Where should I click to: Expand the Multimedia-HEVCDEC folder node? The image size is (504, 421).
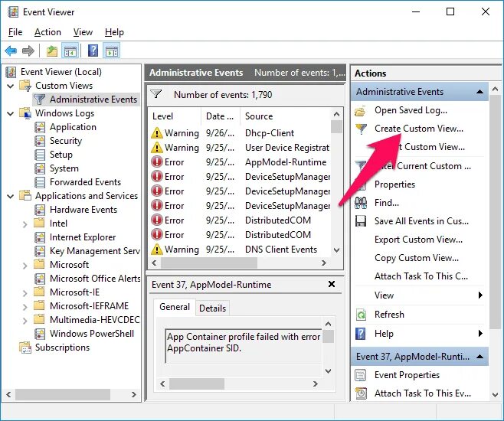25,321
